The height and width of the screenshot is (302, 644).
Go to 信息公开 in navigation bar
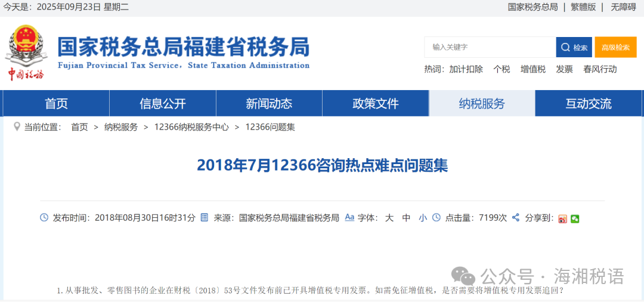[x=162, y=104]
